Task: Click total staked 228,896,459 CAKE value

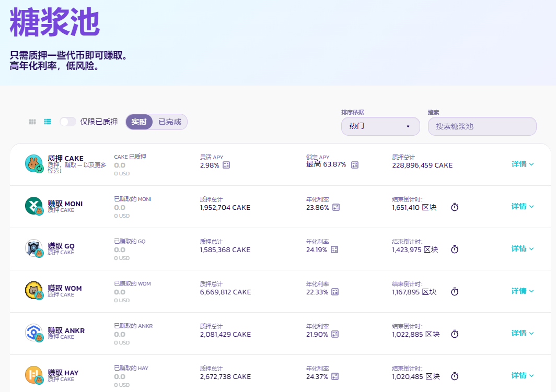Action: pyautogui.click(x=422, y=165)
